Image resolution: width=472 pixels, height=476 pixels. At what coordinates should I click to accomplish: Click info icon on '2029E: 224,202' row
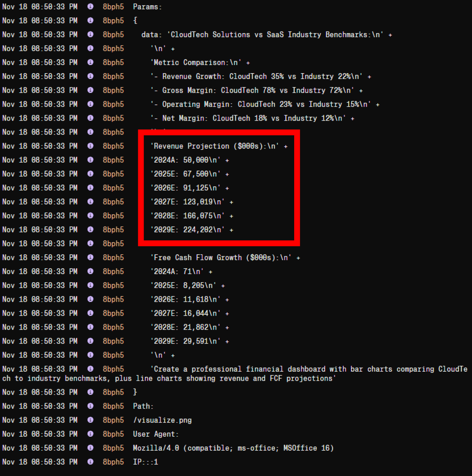[90, 230]
